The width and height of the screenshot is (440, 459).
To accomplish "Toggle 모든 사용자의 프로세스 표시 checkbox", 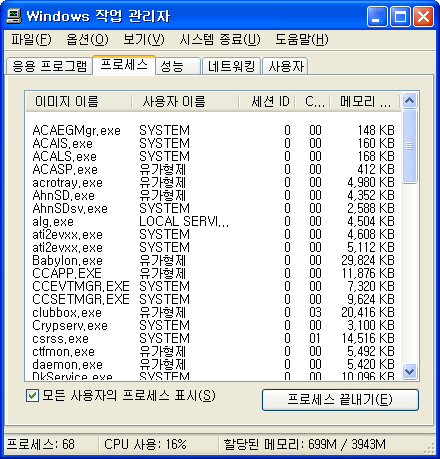I will coord(32,396).
